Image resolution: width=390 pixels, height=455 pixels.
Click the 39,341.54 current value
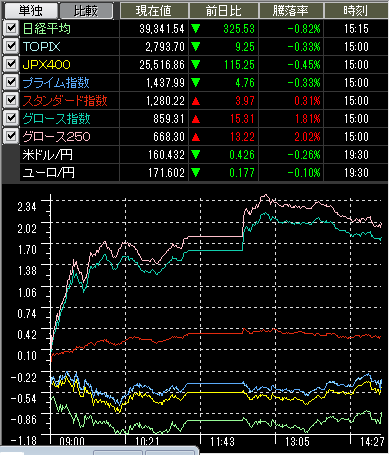(162, 29)
